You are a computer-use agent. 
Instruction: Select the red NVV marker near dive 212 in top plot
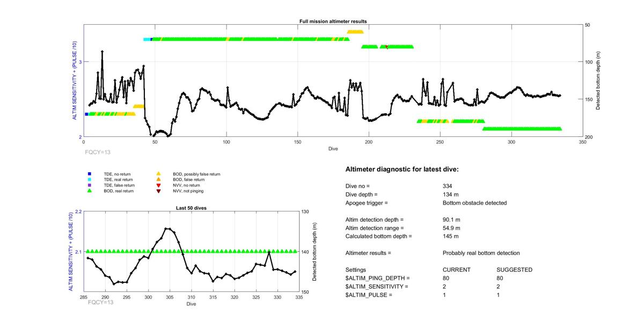(x=386, y=47)
